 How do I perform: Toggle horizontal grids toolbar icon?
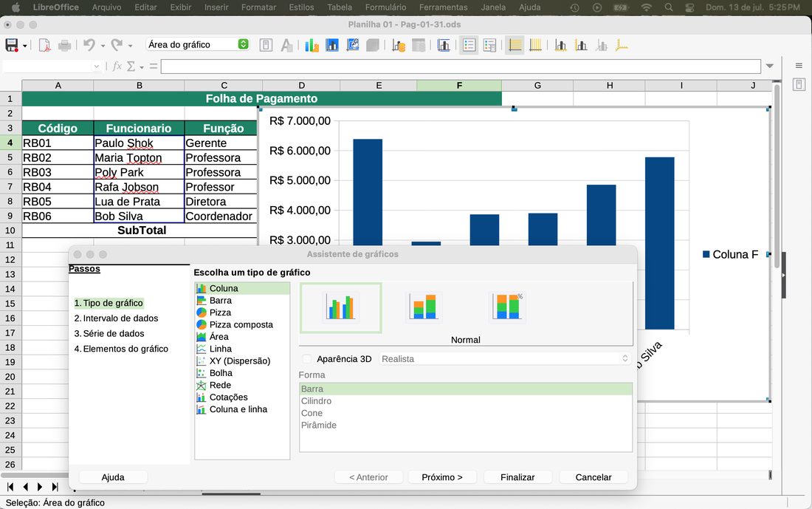pos(515,45)
